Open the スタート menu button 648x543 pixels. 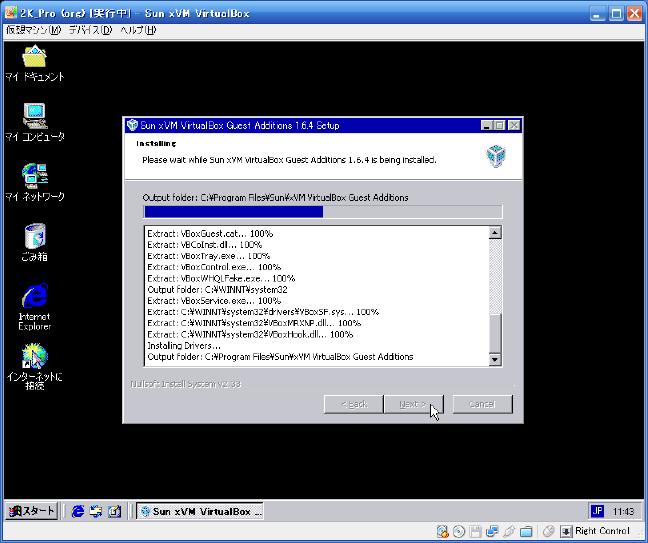coord(31,511)
